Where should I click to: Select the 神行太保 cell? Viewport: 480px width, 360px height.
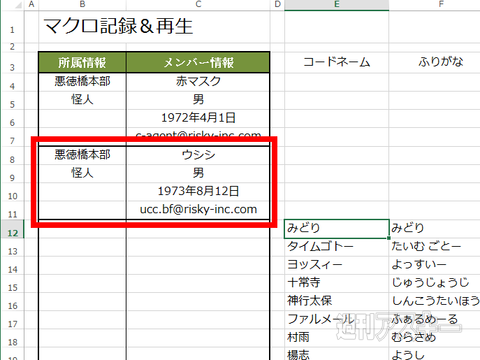(x=337, y=302)
